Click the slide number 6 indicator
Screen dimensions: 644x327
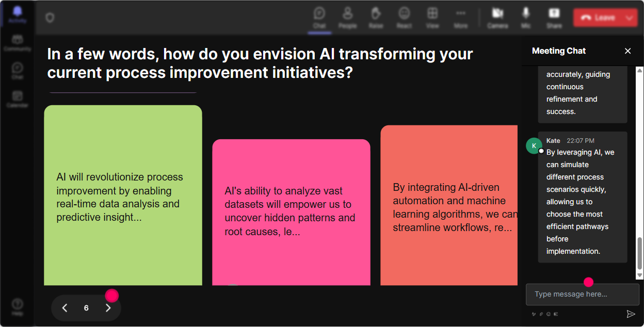point(86,308)
